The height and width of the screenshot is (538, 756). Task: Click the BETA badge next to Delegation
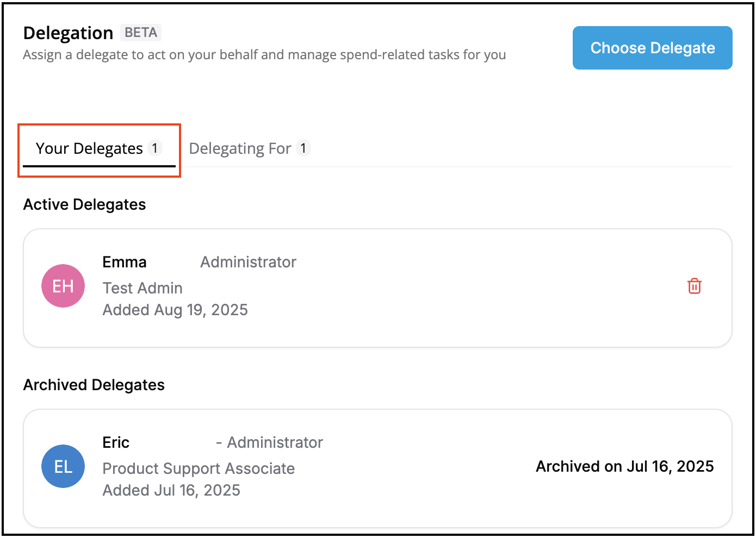(x=140, y=33)
